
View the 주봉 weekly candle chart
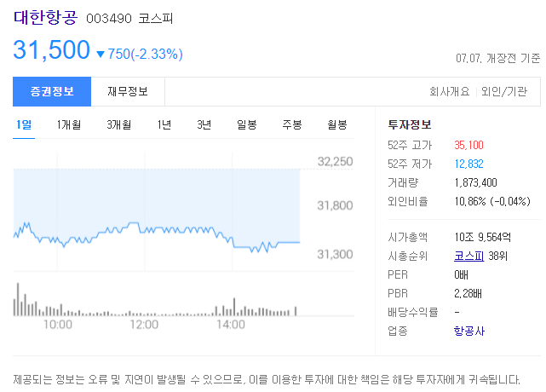[292, 124]
